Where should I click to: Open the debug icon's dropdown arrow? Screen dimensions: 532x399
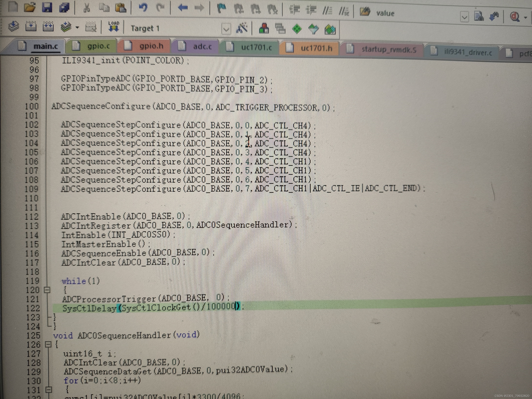click(x=525, y=18)
